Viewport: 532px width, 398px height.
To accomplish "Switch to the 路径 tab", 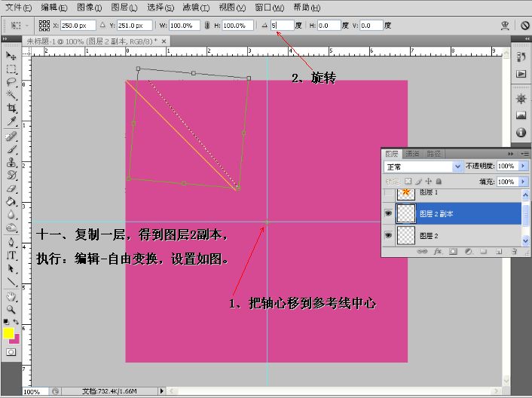I will pos(433,154).
